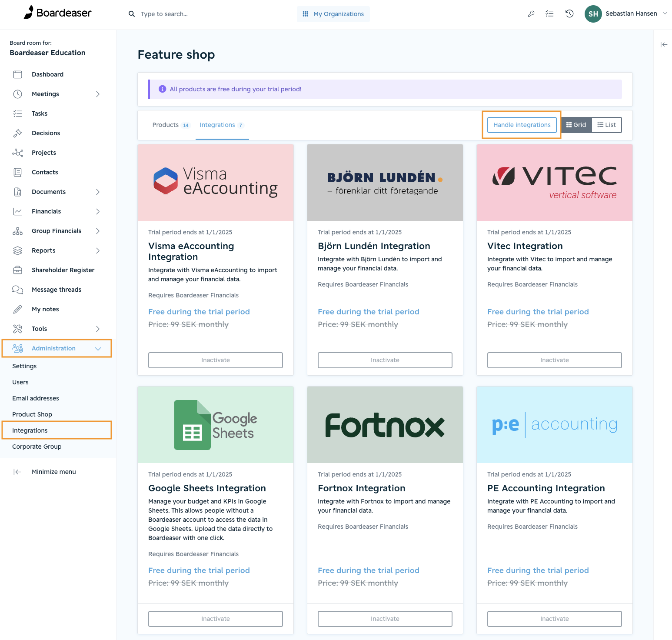
Task: Expand the Financials submenu chevron
Action: [x=98, y=211]
